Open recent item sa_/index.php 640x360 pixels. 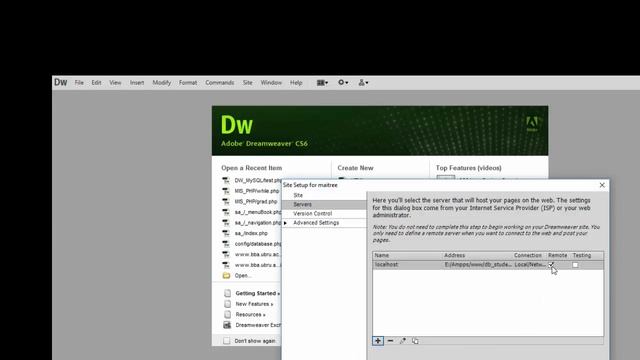[x=251, y=233]
